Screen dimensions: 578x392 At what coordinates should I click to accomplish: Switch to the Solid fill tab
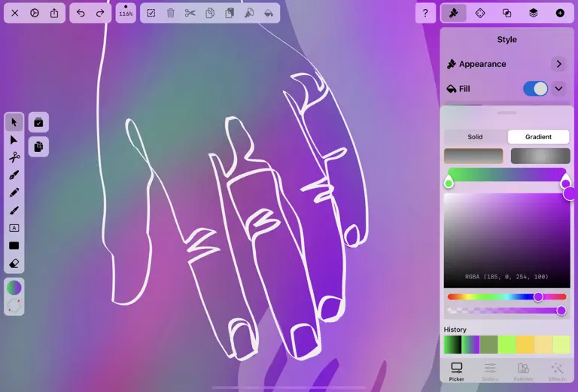(x=475, y=137)
